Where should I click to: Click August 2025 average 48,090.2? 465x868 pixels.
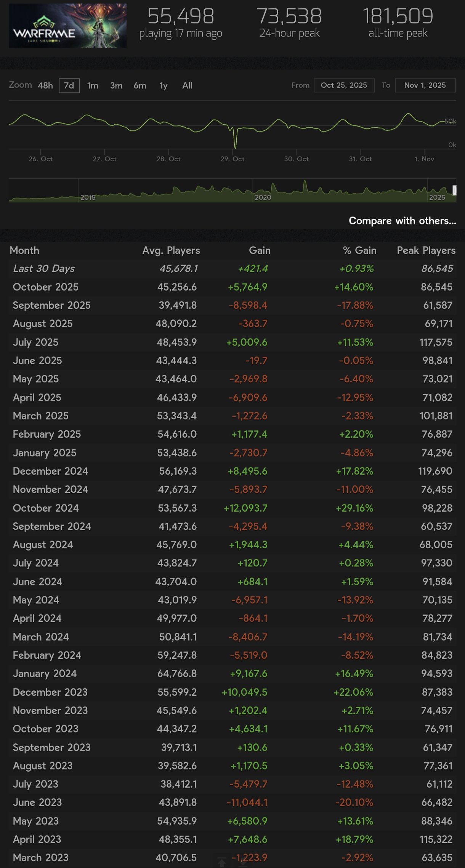point(176,324)
